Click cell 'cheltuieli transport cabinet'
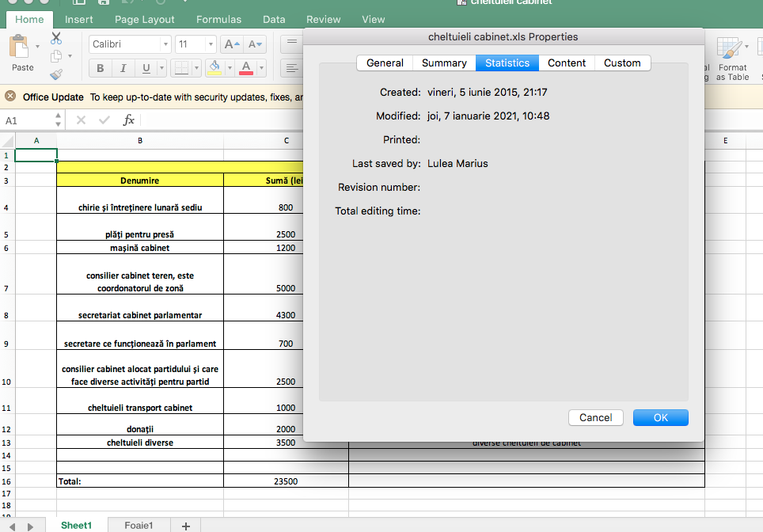The width and height of the screenshot is (763, 532). pyautogui.click(x=140, y=401)
